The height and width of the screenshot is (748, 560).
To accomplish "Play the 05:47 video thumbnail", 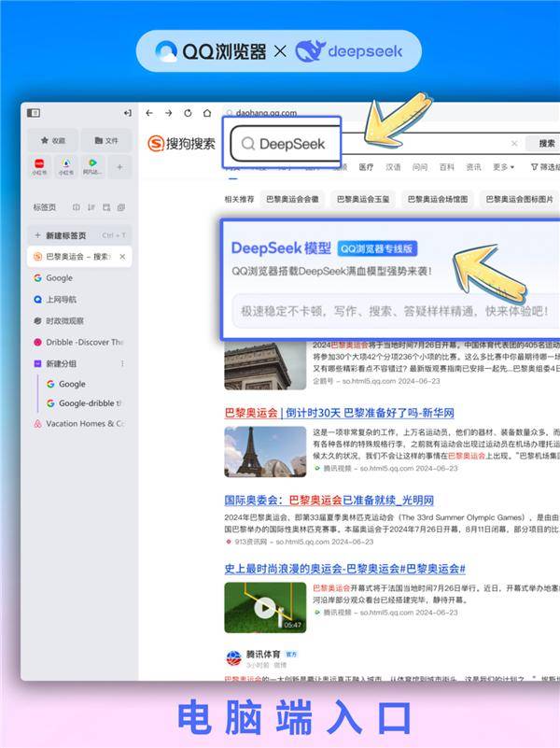I will (265, 607).
